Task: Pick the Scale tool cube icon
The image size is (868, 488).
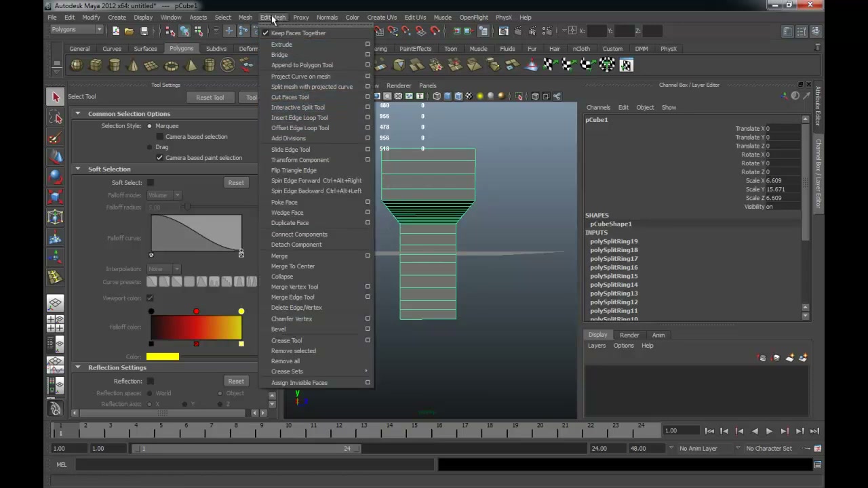Action: tap(56, 197)
